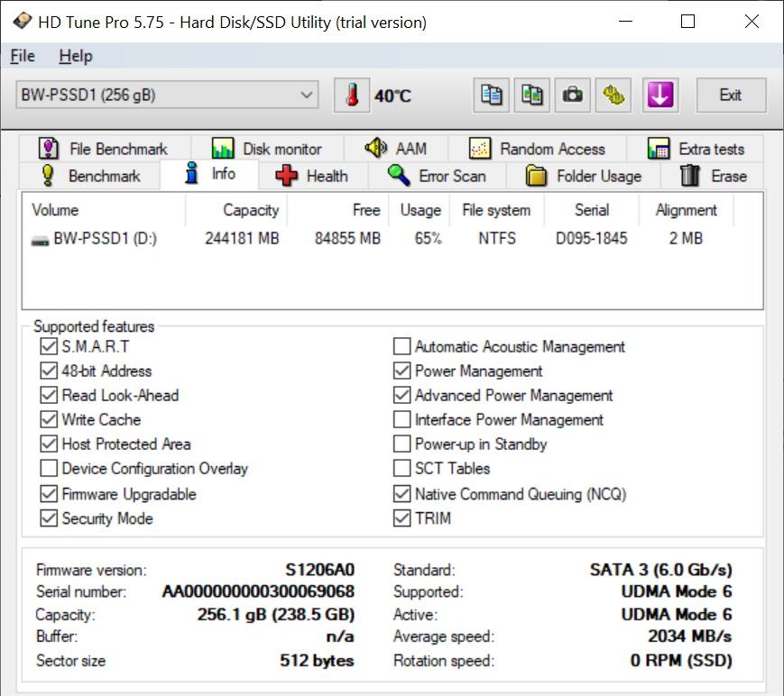Click the Exit button

pyautogui.click(x=730, y=96)
